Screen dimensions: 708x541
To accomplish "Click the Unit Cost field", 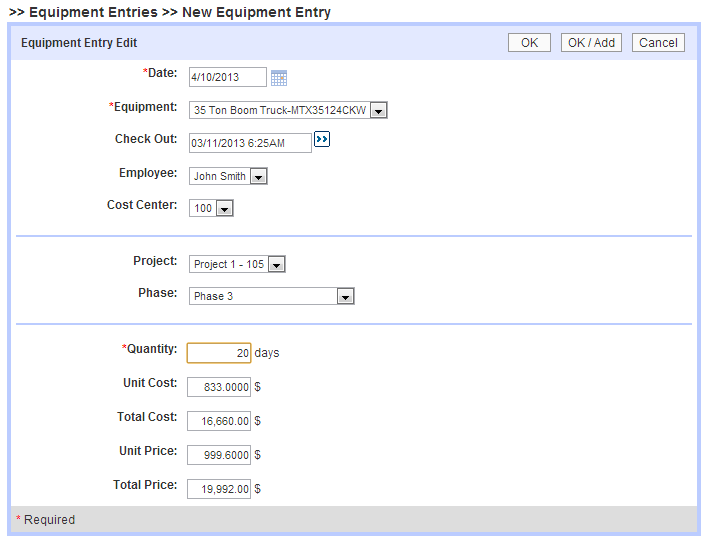I will tap(219, 387).
